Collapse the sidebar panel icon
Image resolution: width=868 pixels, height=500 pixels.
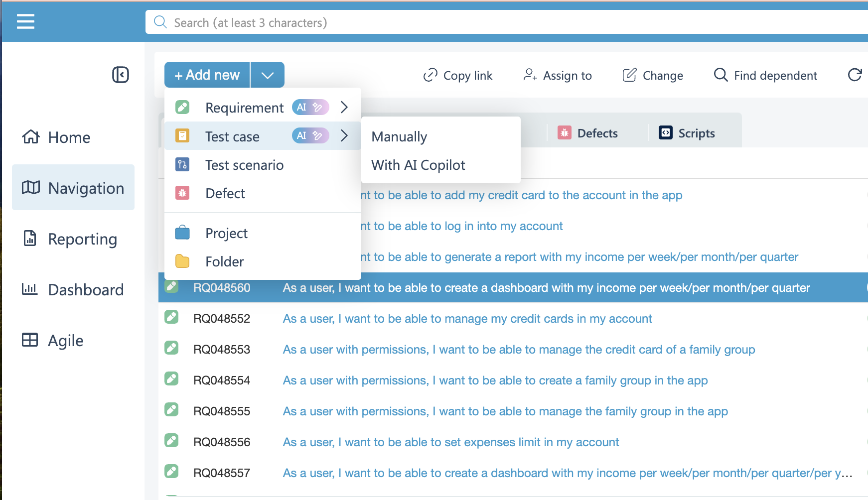point(120,75)
